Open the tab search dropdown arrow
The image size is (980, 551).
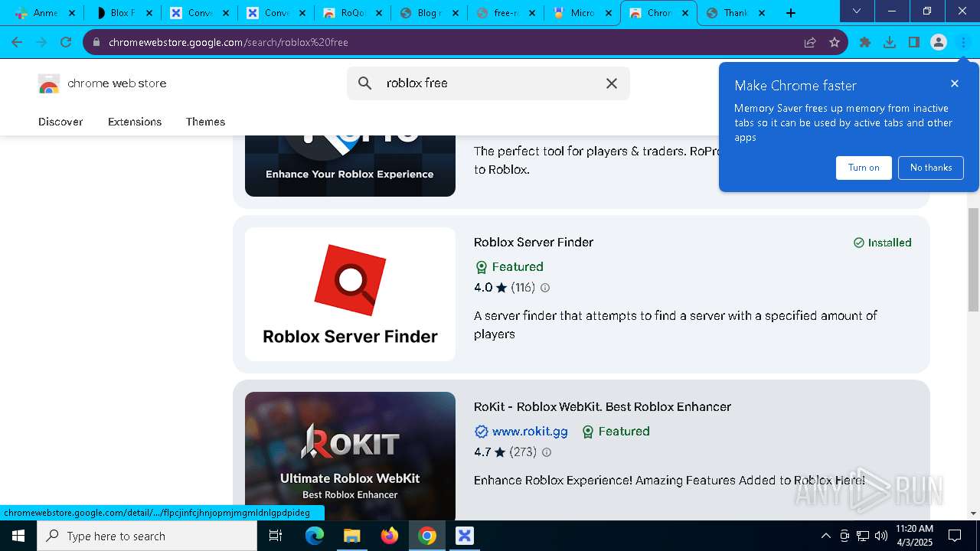click(857, 11)
